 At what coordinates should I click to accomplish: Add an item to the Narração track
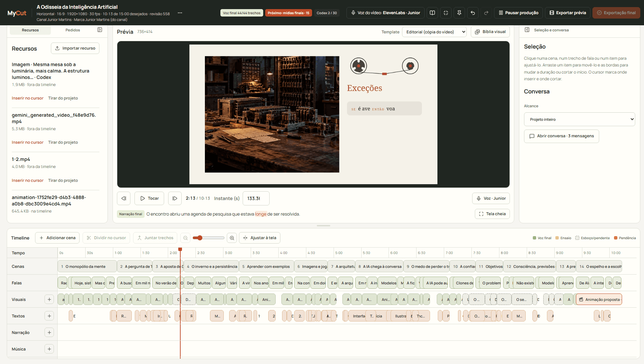coord(49,332)
